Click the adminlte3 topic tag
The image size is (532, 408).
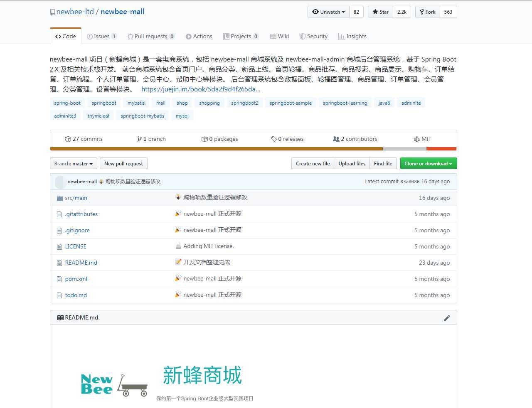65,116
